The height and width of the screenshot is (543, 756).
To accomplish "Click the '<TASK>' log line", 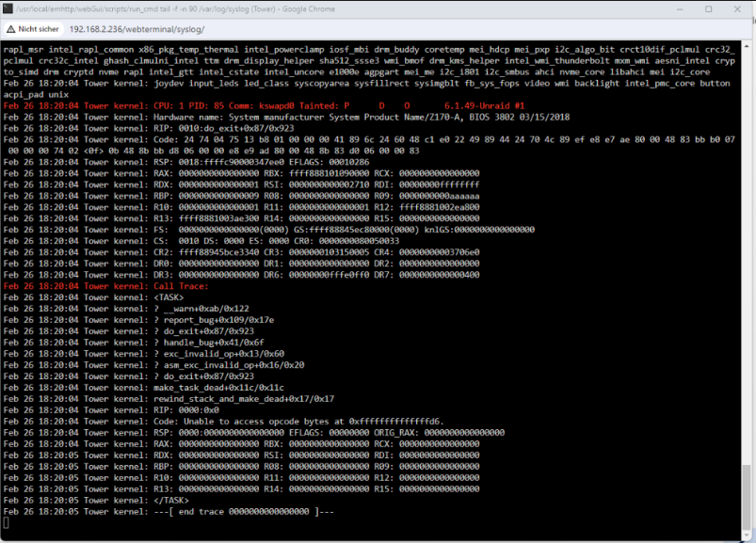I will coord(93,297).
